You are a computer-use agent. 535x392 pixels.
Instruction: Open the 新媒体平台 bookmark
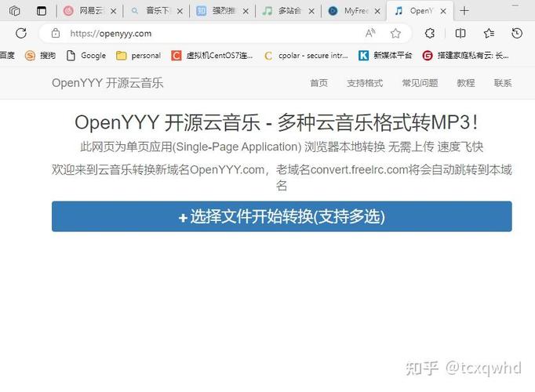[x=385, y=55]
